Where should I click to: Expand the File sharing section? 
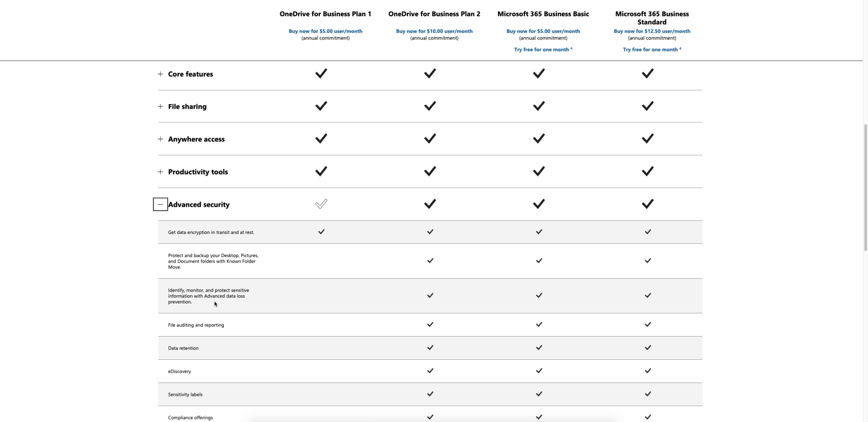[160, 107]
